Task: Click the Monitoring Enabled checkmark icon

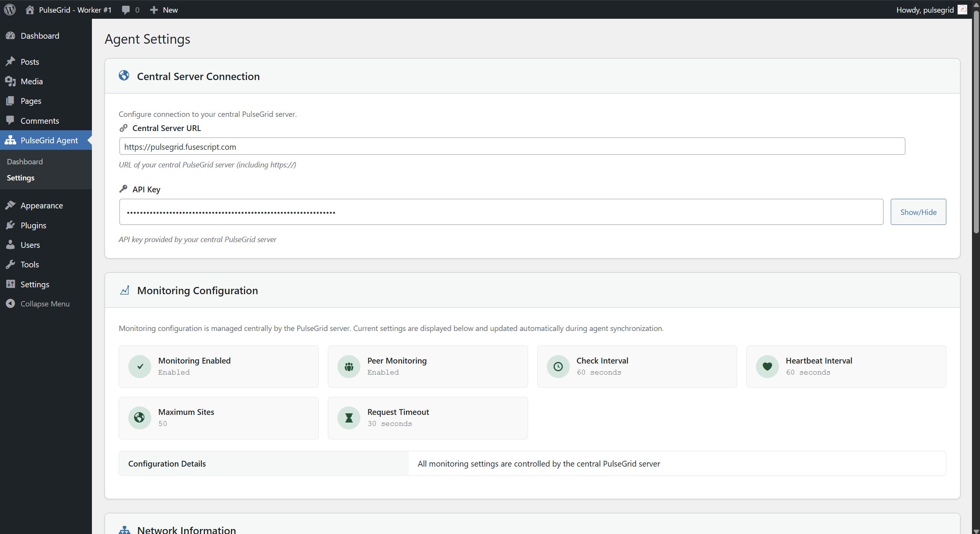Action: click(x=140, y=367)
